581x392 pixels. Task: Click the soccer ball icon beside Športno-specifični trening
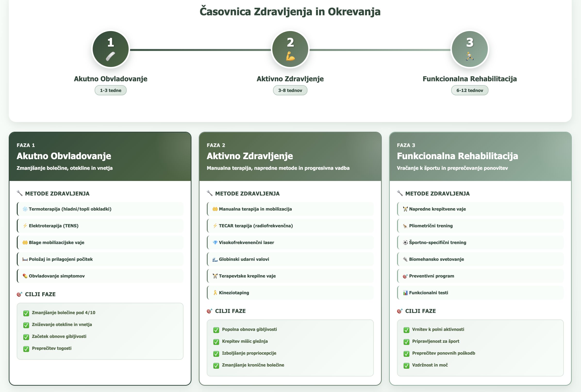click(x=405, y=243)
